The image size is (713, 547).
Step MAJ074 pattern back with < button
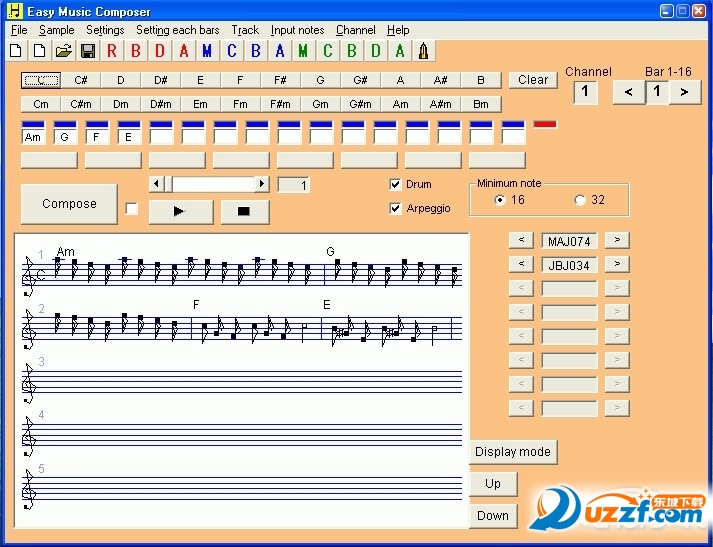[x=521, y=240]
